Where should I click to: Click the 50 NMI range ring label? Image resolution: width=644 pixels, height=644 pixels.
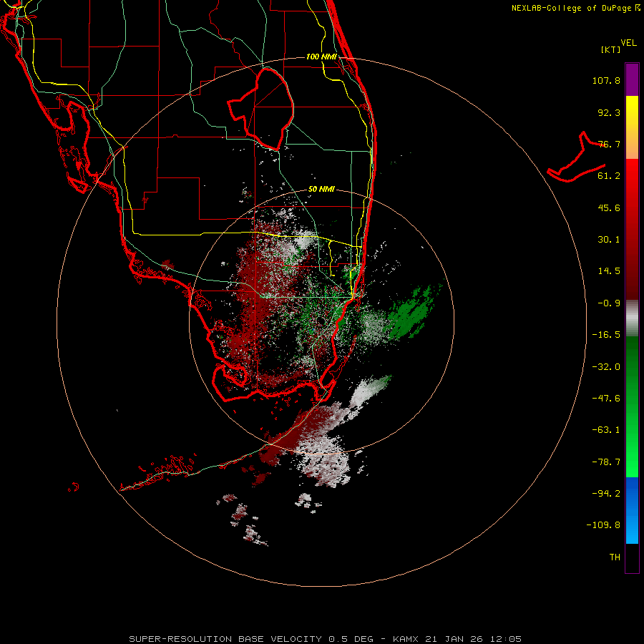pyautogui.click(x=321, y=190)
